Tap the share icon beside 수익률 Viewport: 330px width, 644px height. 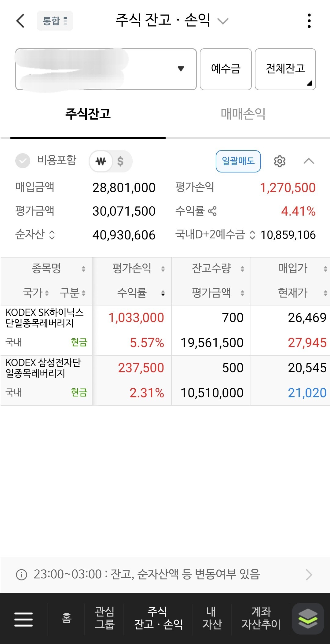click(212, 211)
